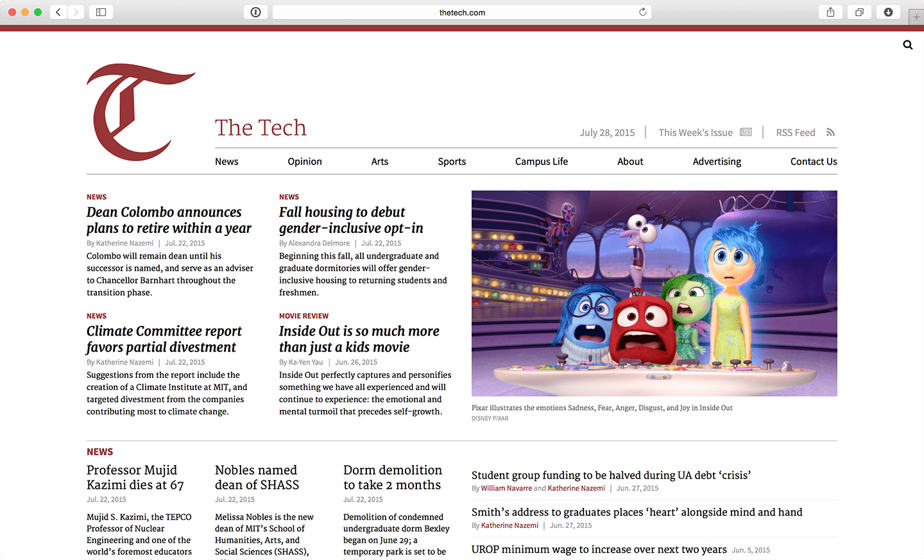The width and height of the screenshot is (924, 560).
Task: Read Dean Colombo announces plans to retire article
Action: click(169, 220)
